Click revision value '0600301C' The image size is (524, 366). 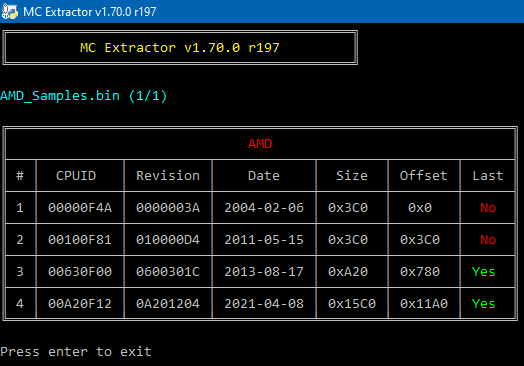[x=168, y=271]
